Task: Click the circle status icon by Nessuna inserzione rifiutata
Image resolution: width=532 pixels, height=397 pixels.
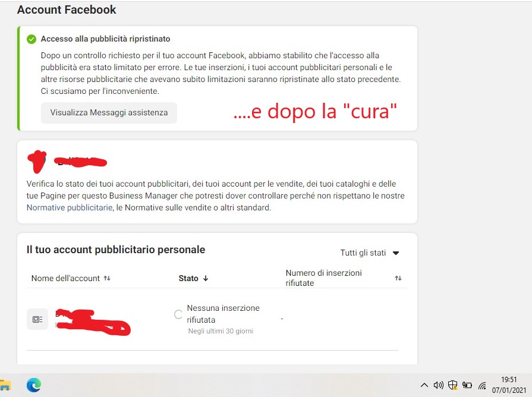Action: tap(178, 314)
